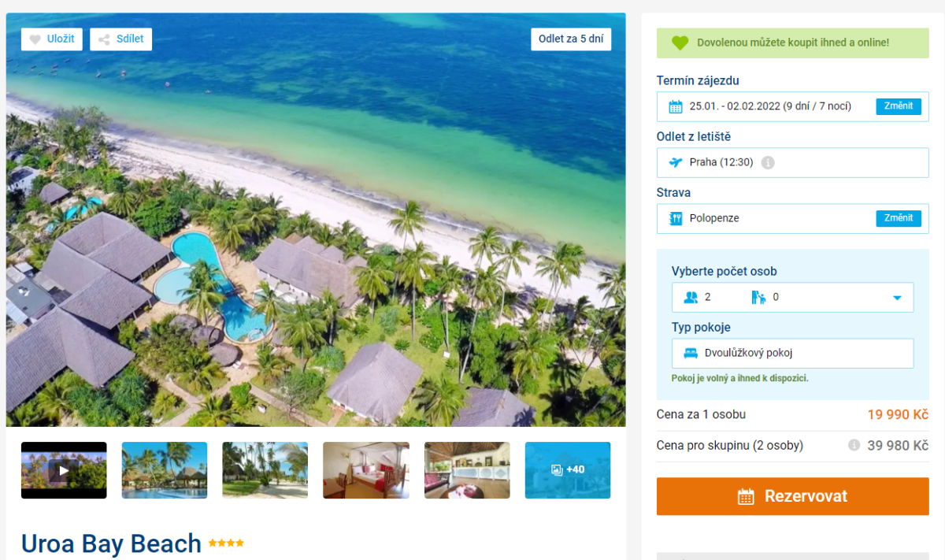Change meal plan using Změnit button
The height and width of the screenshot is (560, 945).
898,218
